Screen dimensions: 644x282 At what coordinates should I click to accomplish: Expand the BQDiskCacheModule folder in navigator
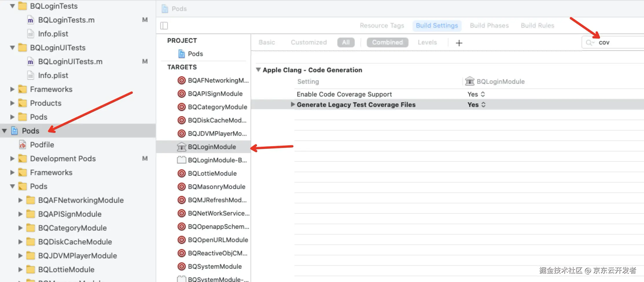tap(20, 242)
